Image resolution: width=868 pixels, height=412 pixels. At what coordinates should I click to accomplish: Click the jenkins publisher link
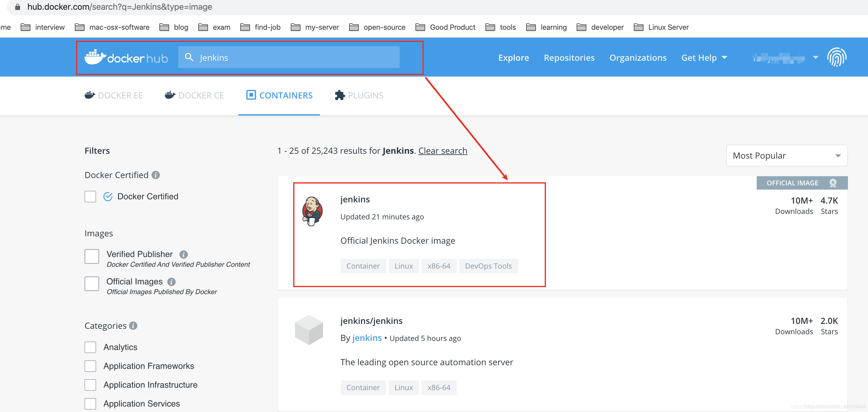point(367,338)
